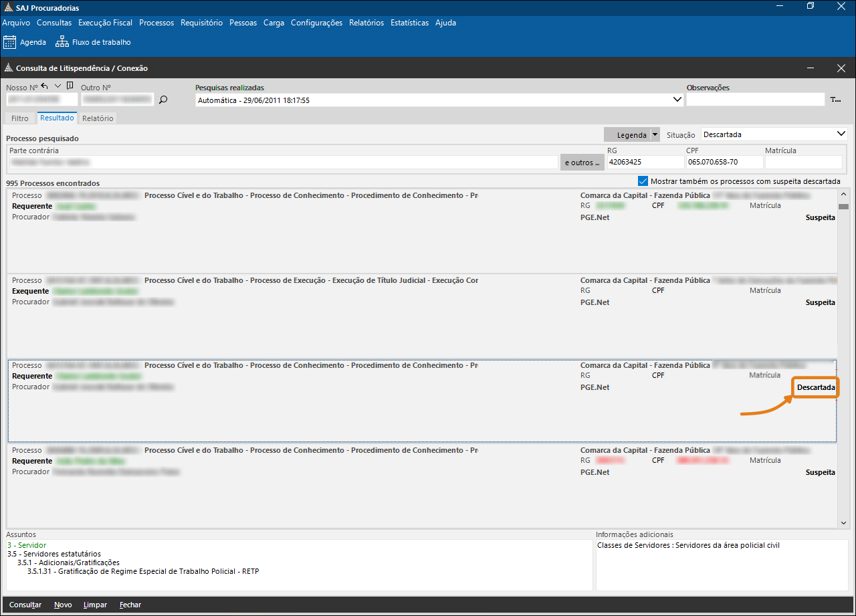The image size is (856, 616).
Task: Click Classes de Servidores additional info text
Action: [688, 545]
